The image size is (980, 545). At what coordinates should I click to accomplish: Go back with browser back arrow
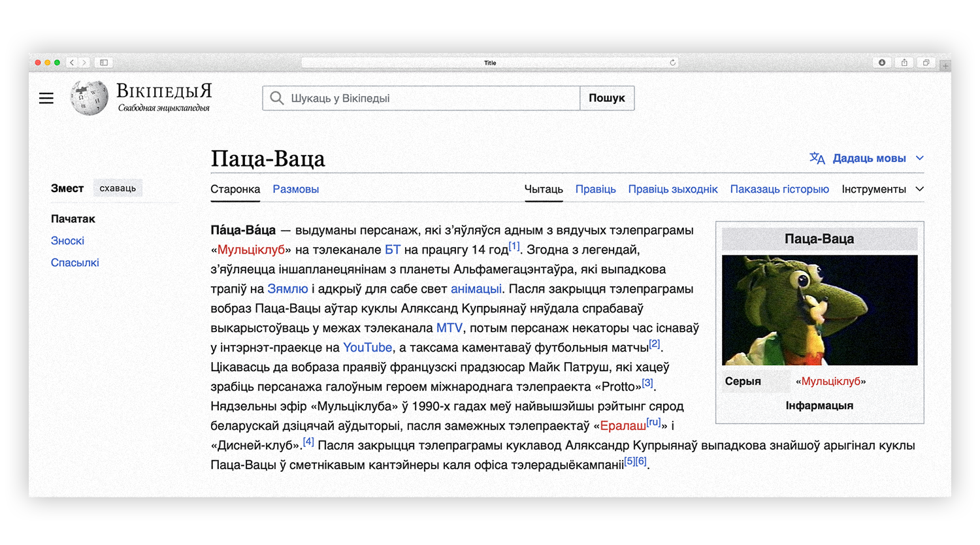tap(72, 63)
